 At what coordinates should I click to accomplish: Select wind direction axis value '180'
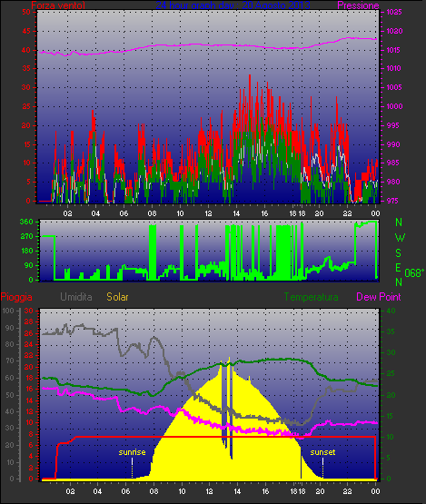[x=27, y=251]
